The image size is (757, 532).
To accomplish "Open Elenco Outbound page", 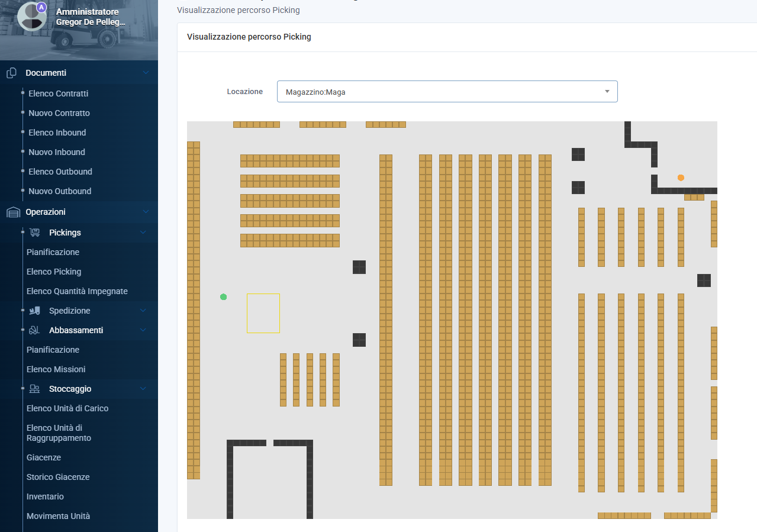I will 60,172.
